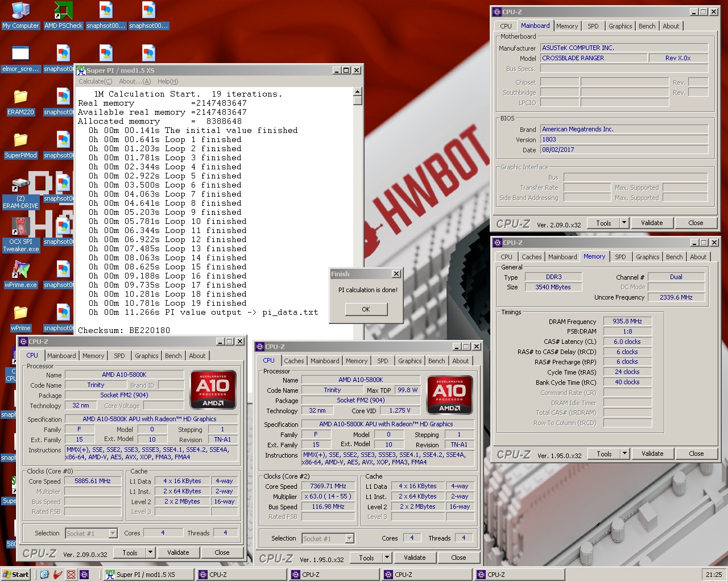Open Tools dropdown arrow in CPU-Z Mainboard window
Screen dimensions: 728x582
624,223
